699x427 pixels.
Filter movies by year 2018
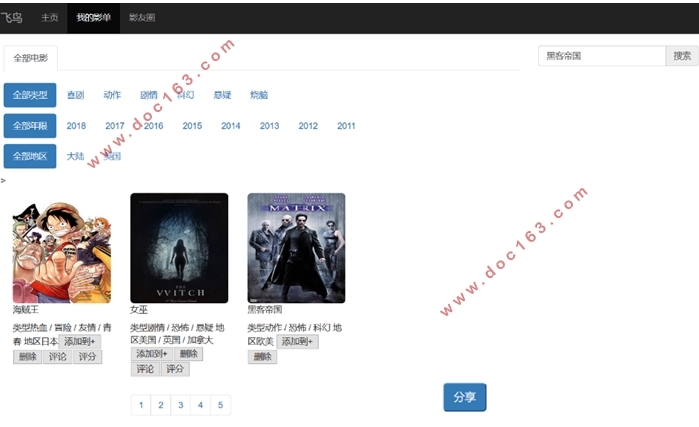76,126
